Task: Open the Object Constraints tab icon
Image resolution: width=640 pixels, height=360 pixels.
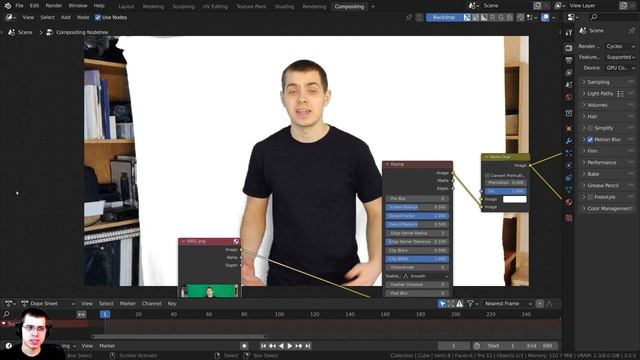Action: coord(569,178)
